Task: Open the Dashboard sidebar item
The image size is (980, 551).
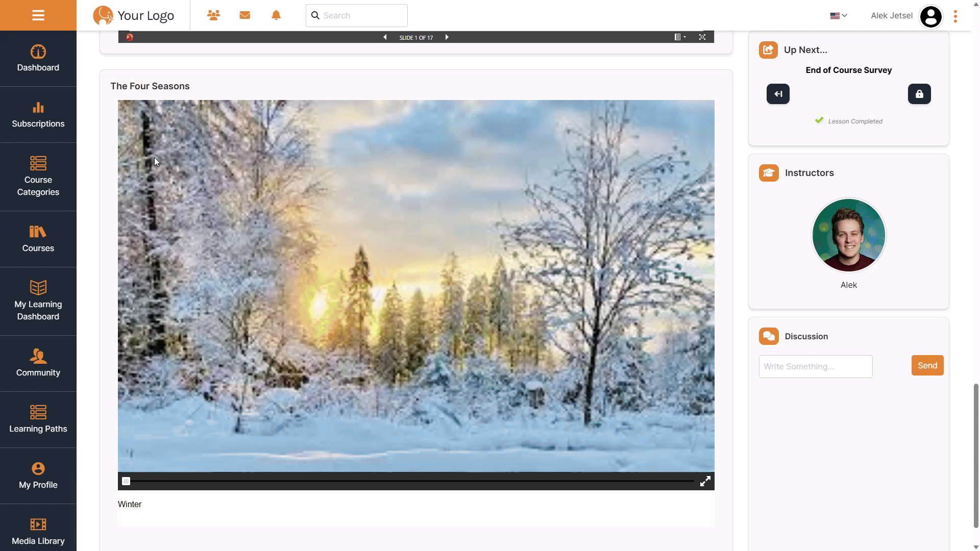Action: point(38,59)
